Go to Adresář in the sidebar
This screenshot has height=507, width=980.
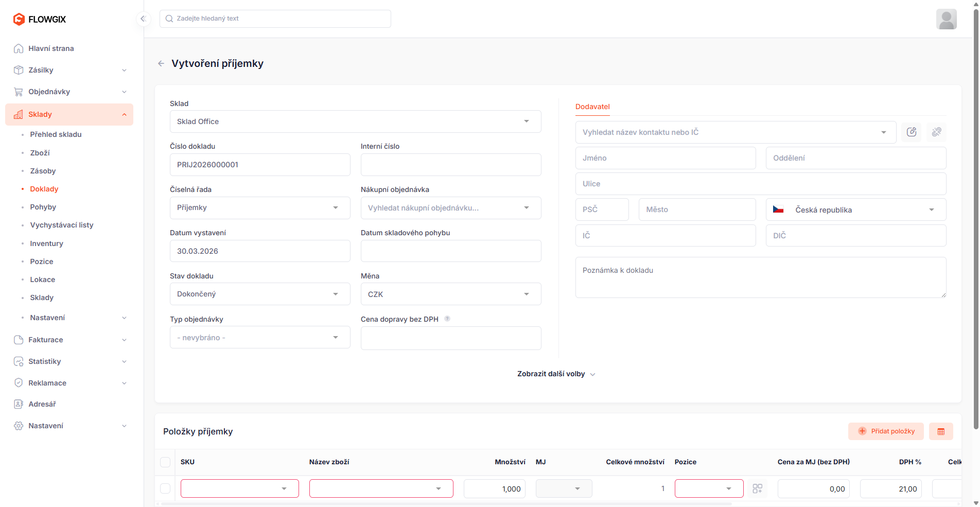42,404
